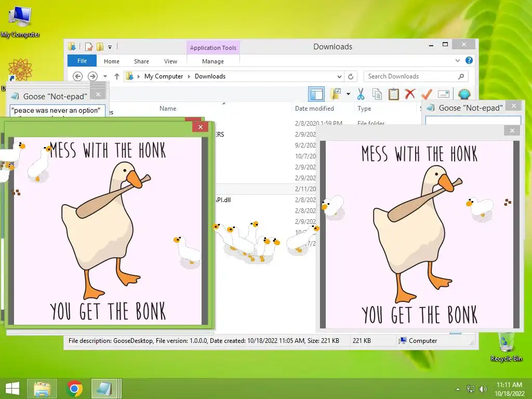Click the Rename toolbar icon
532x399 pixels.
[x=444, y=94]
